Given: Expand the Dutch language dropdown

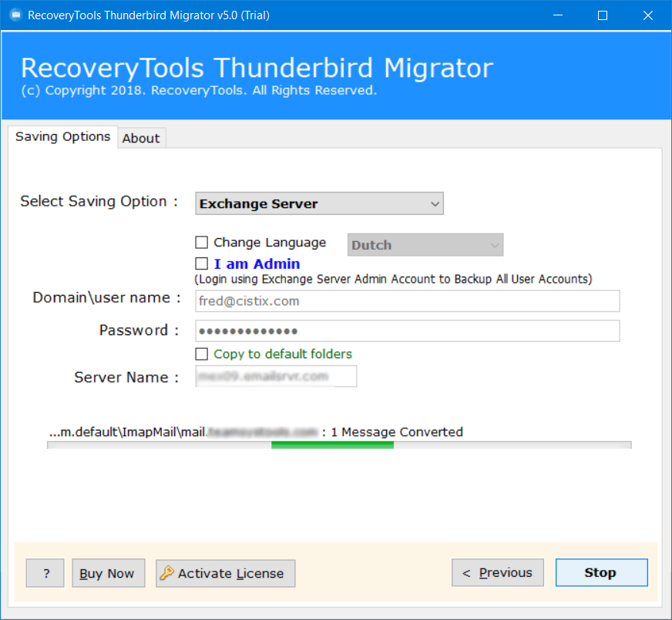Looking at the screenshot, I should click(x=425, y=245).
